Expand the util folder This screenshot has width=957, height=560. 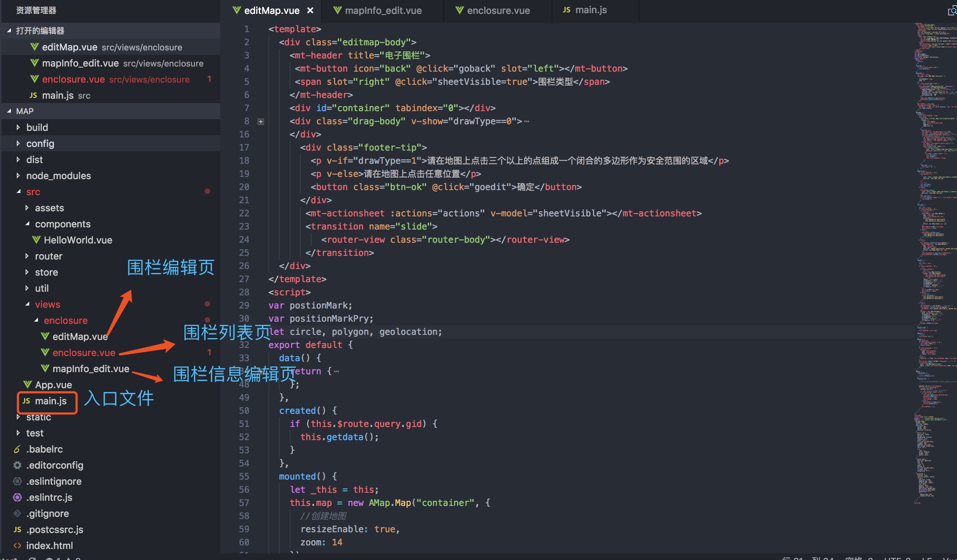tap(27, 288)
